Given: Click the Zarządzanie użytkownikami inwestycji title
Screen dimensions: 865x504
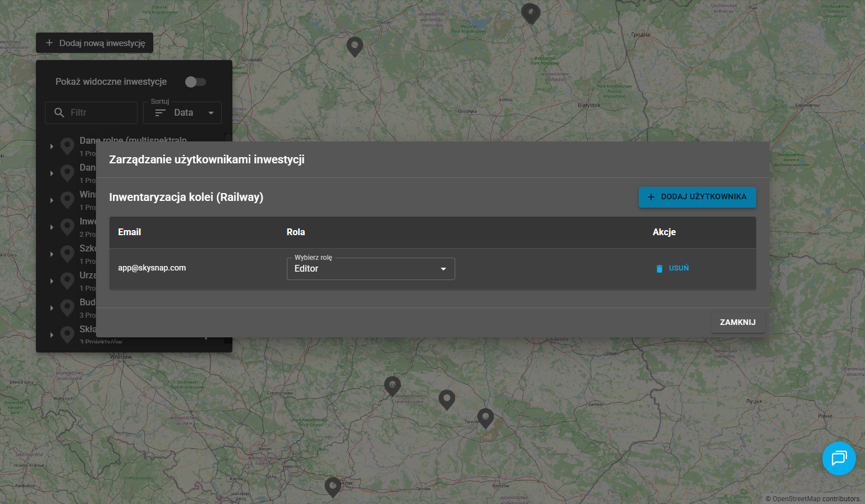Looking at the screenshot, I should click(x=207, y=159).
